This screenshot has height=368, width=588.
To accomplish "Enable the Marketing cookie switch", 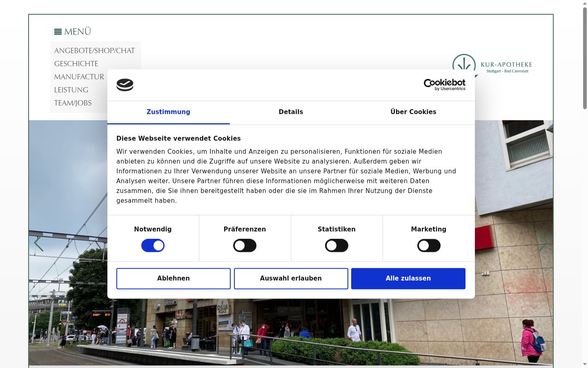I will tap(429, 245).
